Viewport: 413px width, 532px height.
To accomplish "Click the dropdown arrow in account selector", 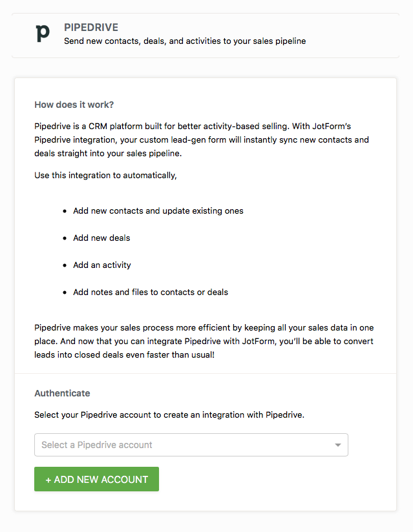I will [337, 445].
